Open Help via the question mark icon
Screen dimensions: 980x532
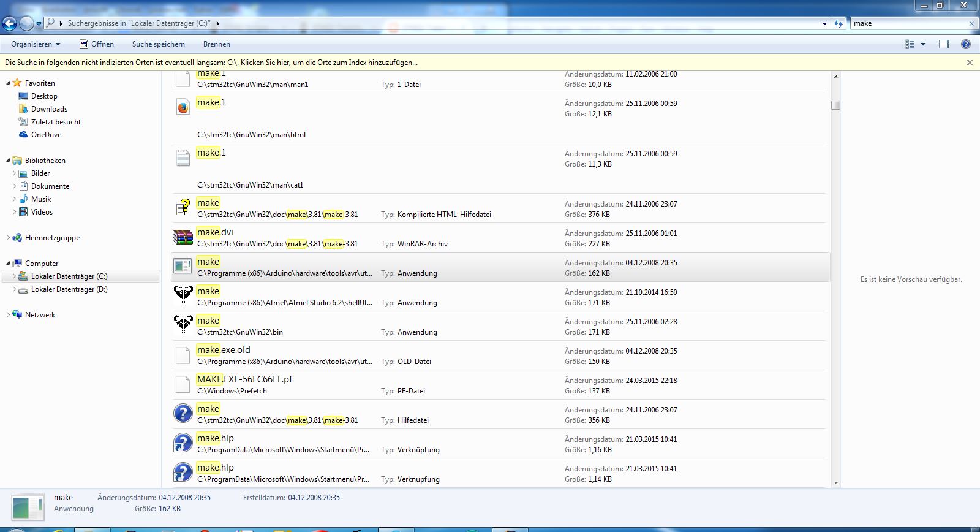[x=966, y=44]
